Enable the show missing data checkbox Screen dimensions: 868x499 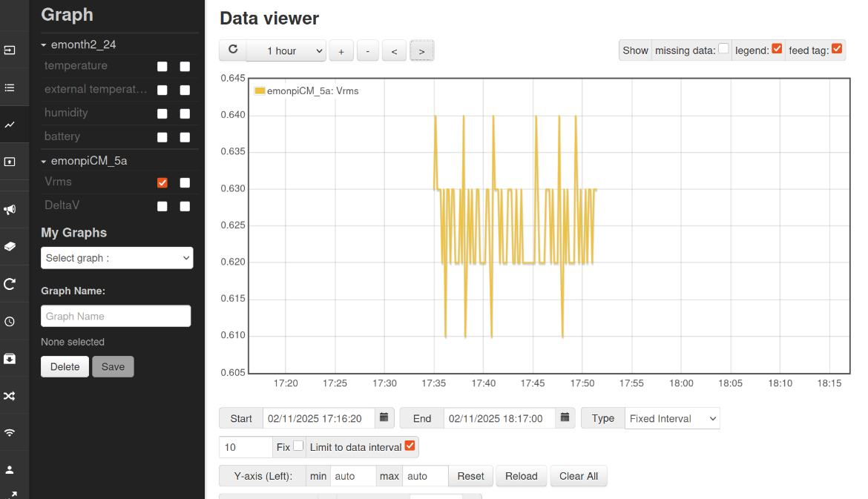pos(723,49)
